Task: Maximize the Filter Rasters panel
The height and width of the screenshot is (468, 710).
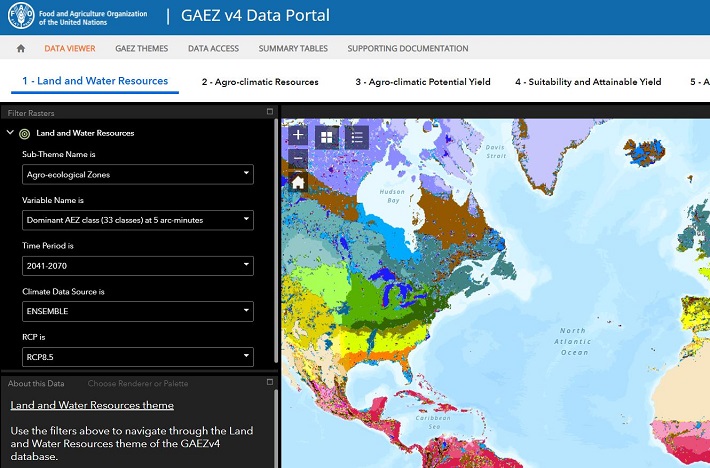Action: (269, 112)
